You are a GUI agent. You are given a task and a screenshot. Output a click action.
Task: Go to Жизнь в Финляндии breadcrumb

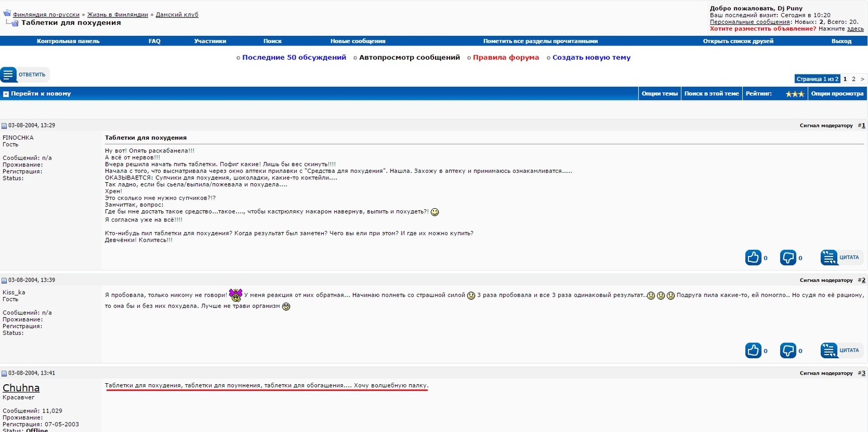tap(118, 15)
